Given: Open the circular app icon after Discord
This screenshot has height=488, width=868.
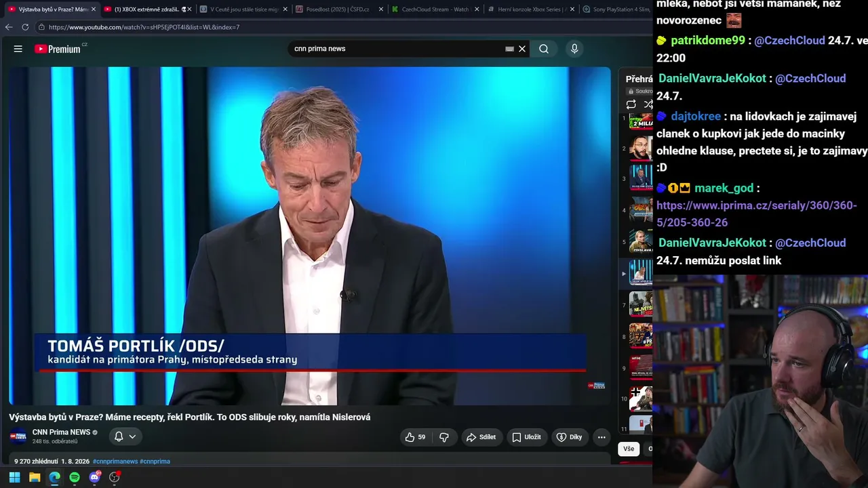Looking at the screenshot, I should point(115,477).
